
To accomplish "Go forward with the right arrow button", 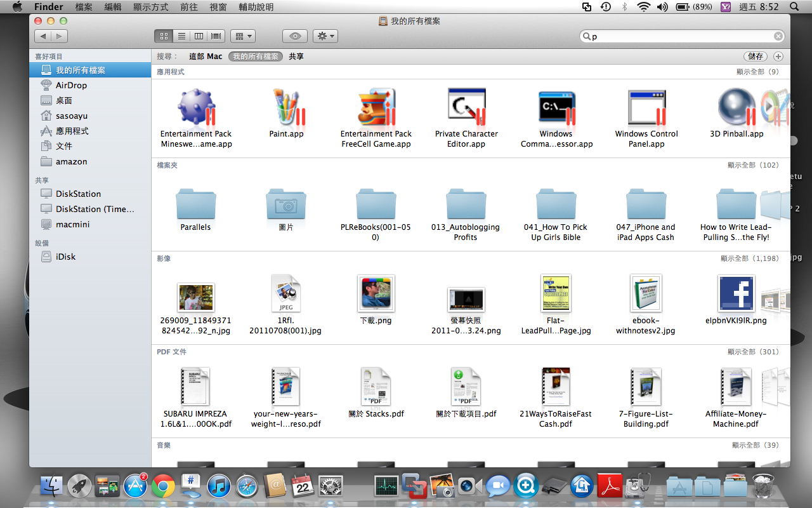I will click(59, 36).
